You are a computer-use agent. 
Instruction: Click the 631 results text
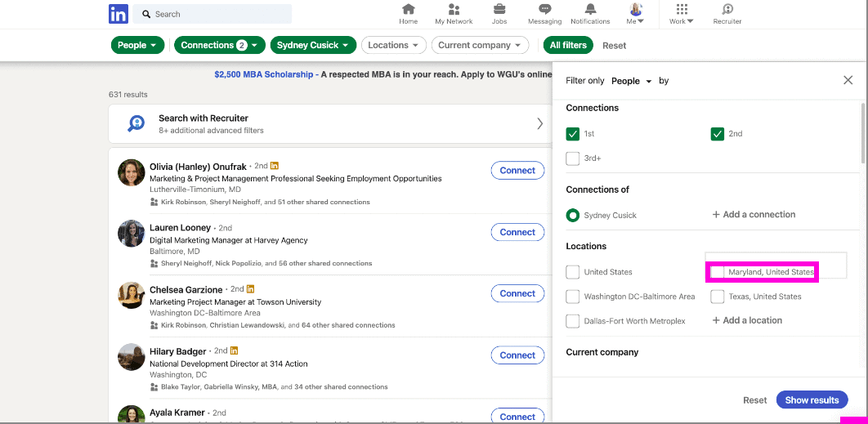point(128,95)
